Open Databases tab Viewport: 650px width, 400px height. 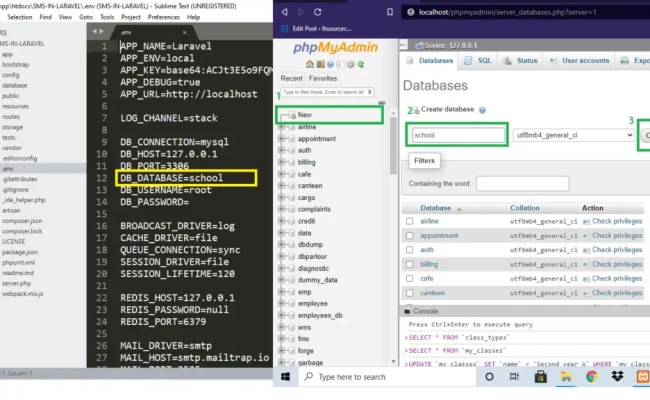pyautogui.click(x=430, y=61)
